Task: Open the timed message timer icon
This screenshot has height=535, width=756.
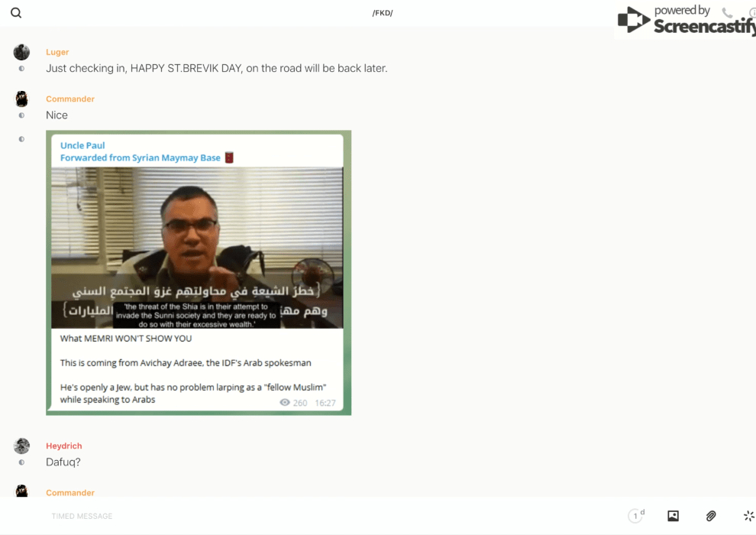Action: point(635,516)
